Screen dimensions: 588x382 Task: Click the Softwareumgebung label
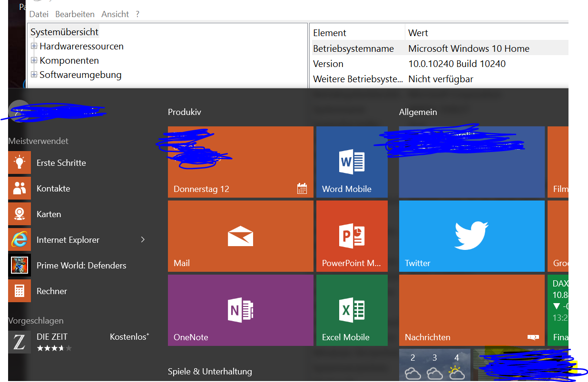tap(80, 75)
